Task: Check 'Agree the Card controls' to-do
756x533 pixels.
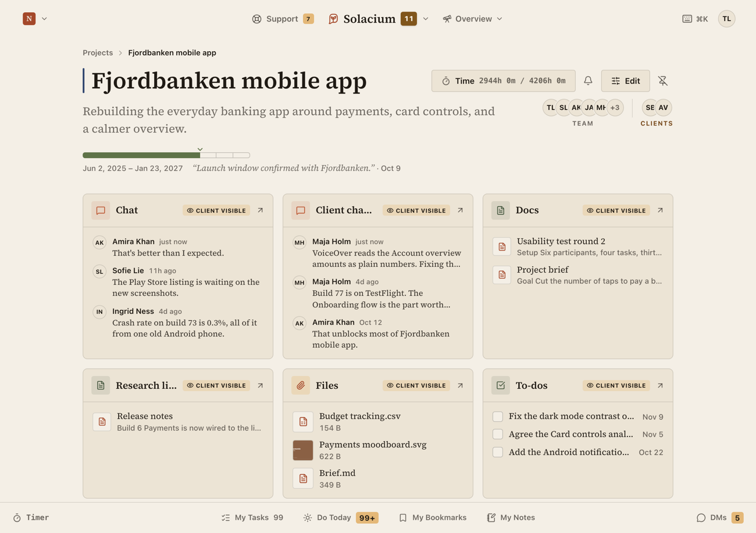Action: [x=498, y=434]
